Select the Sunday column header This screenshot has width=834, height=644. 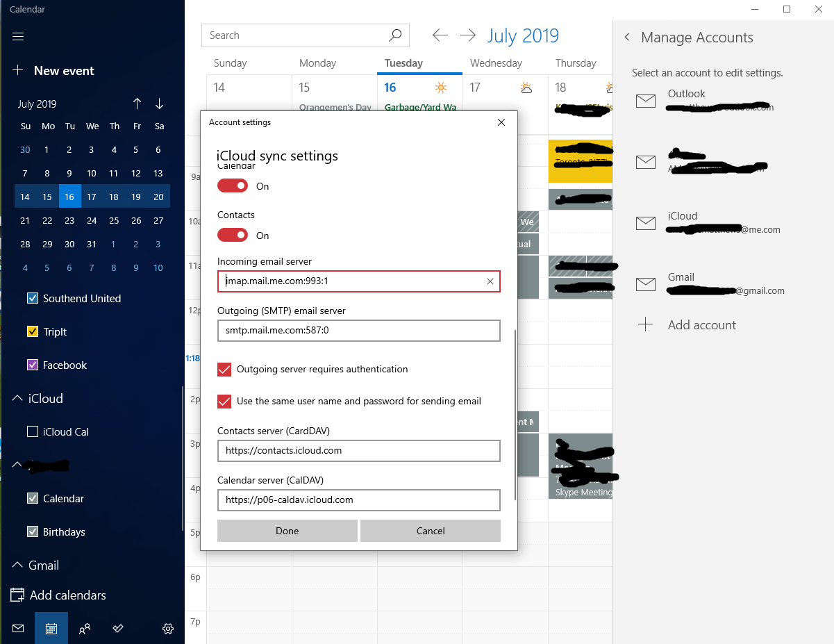tap(230, 63)
